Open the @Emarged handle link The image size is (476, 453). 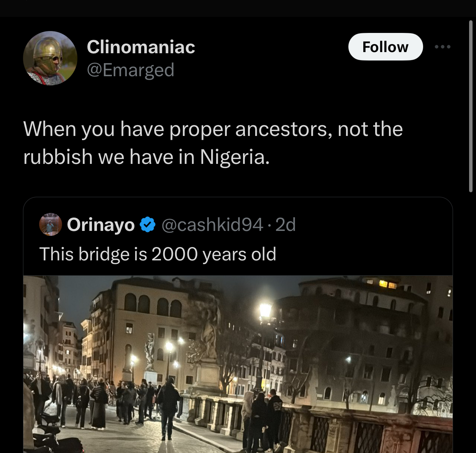131,70
